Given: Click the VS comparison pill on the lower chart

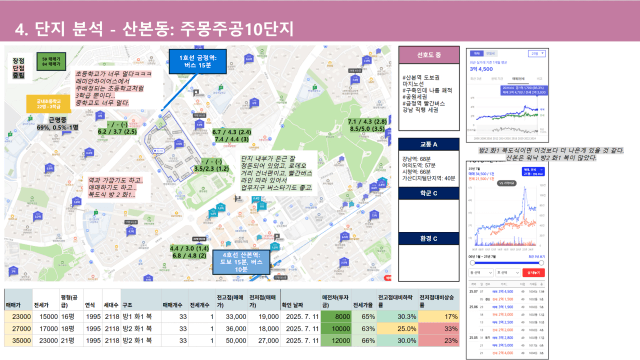Looking at the screenshot, I should 507,183.
